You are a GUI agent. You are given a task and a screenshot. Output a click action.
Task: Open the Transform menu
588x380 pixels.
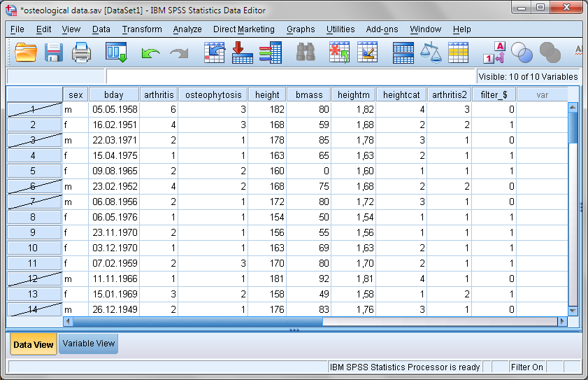(142, 29)
